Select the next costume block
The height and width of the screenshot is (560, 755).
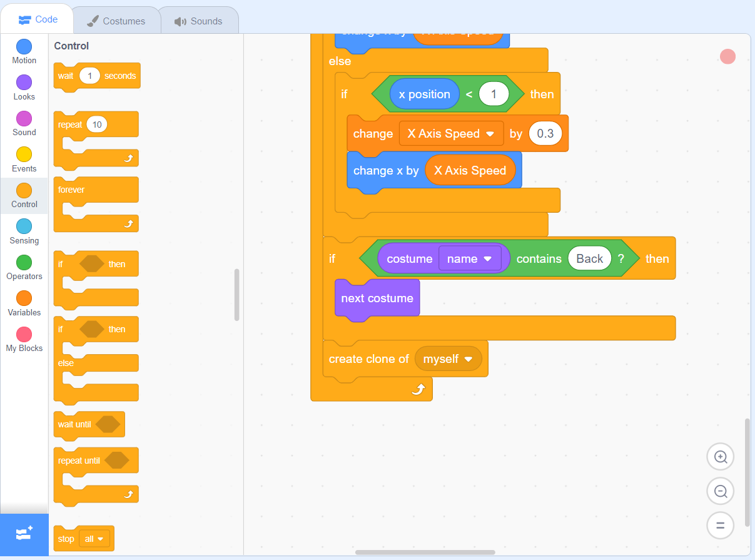pos(377,298)
